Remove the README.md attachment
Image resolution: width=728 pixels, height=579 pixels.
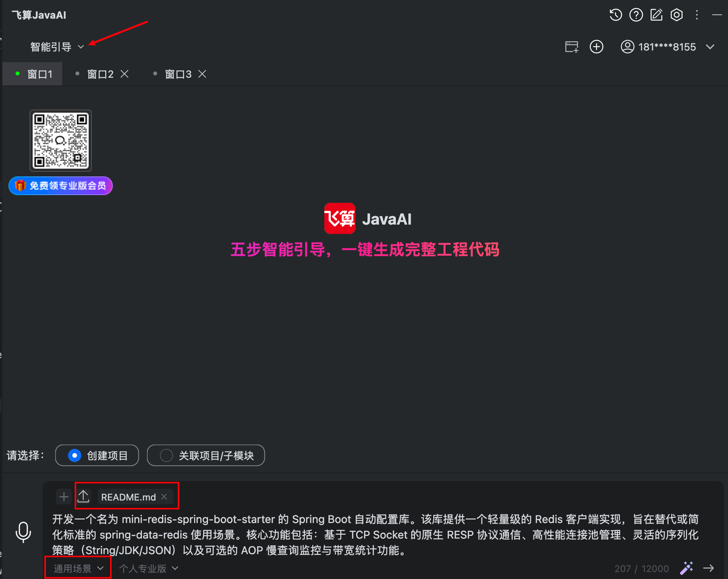pos(164,497)
